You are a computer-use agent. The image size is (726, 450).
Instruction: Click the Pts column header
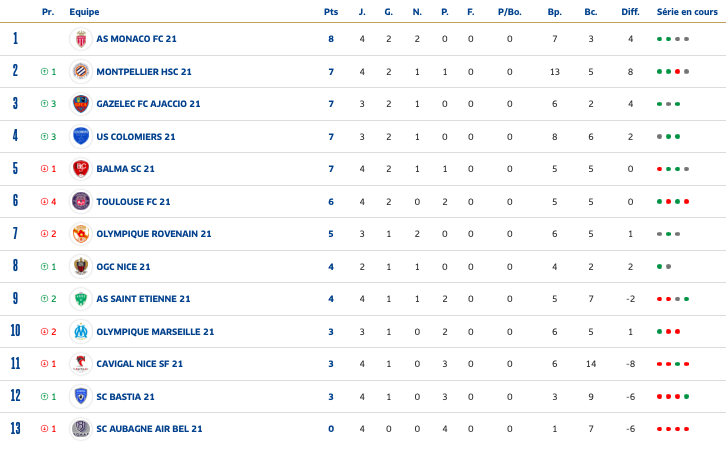(x=331, y=12)
